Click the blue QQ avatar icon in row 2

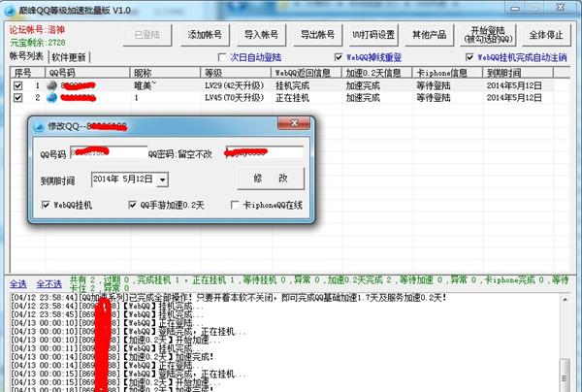[52, 98]
